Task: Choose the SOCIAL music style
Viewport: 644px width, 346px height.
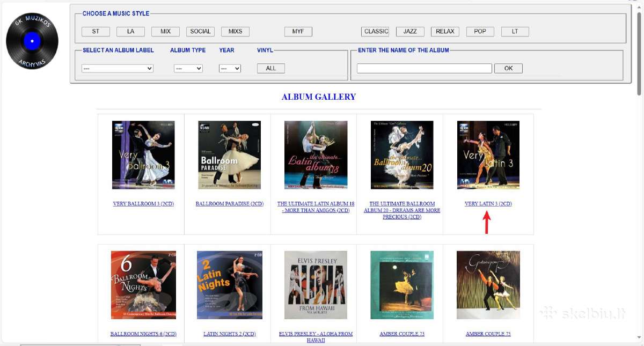Action: click(x=200, y=32)
